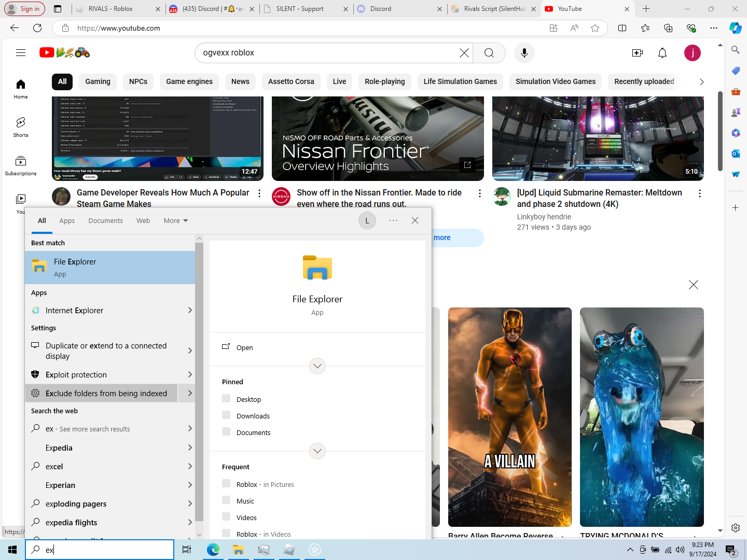Open the YouTube account avatar menu

[x=693, y=53]
